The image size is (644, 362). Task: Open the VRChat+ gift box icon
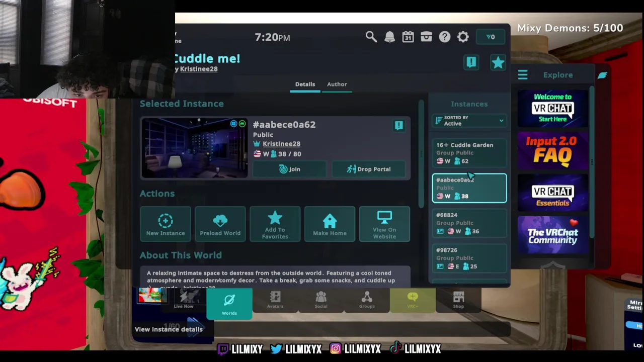tap(426, 37)
